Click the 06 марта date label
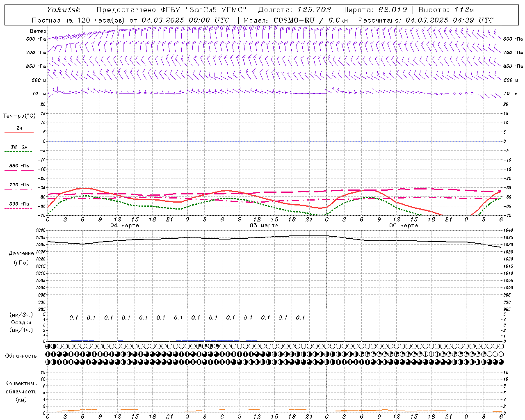The image size is (525, 420). pyautogui.click(x=404, y=226)
